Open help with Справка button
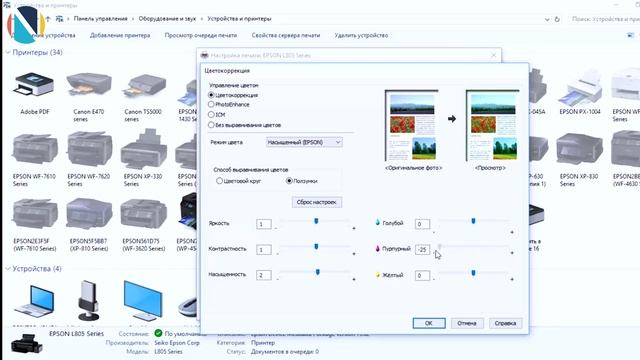 click(505, 323)
